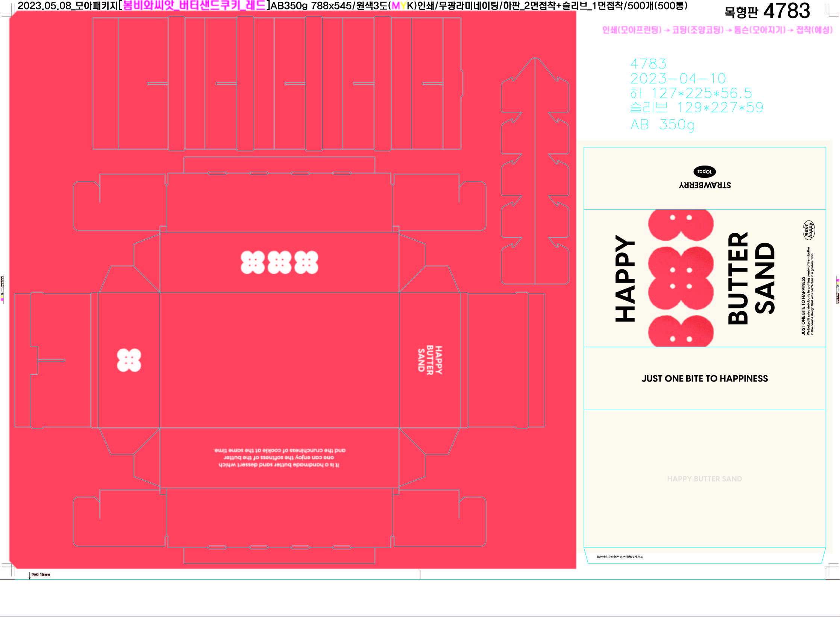The image size is (840, 617).
Task: Click the cyan date text 2023-04-10
Action: click(678, 79)
